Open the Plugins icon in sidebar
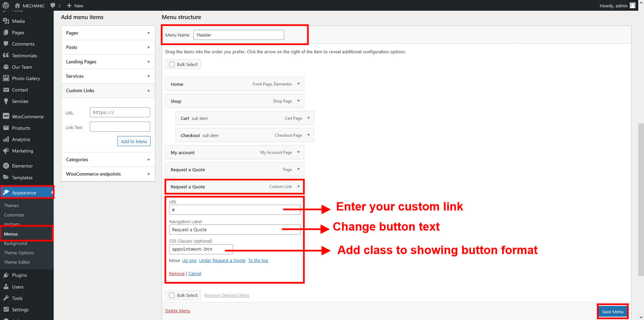The image size is (644, 320). click(6, 275)
